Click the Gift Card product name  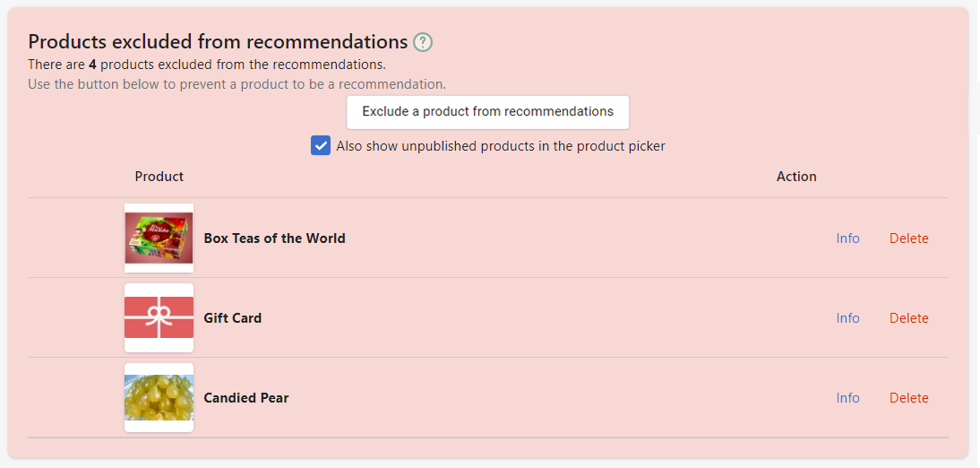tap(233, 318)
